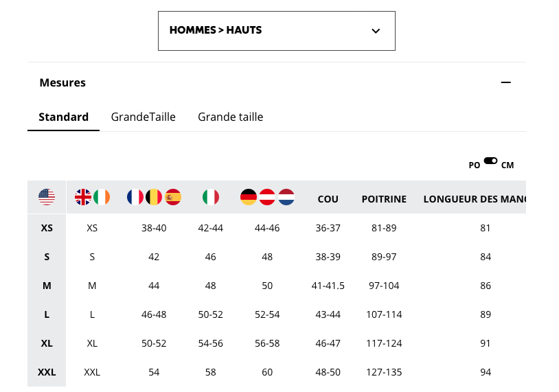Click the POITRINE column header
The height and width of the screenshot is (392, 559).
click(384, 199)
